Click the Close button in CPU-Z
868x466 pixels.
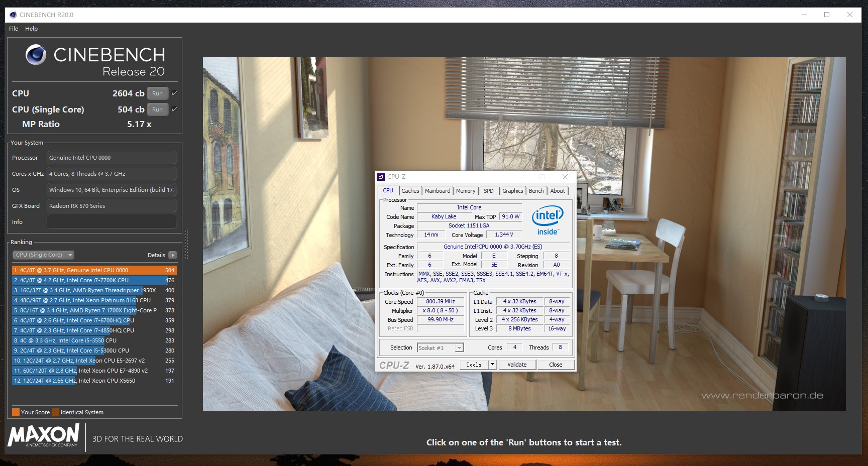coord(556,365)
